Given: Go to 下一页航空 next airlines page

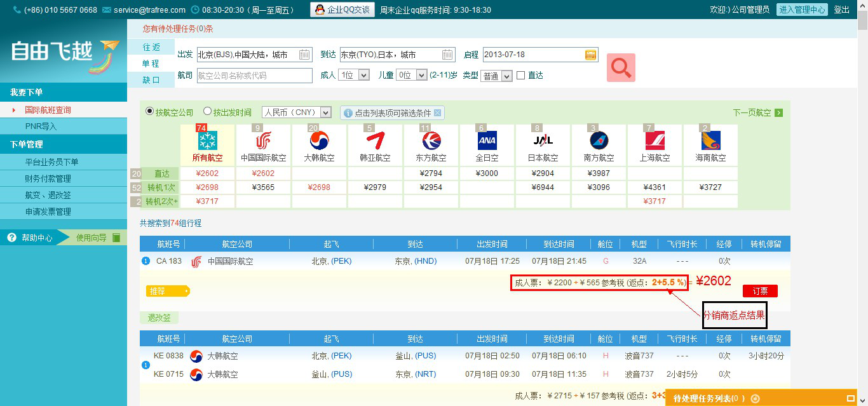Looking at the screenshot, I should (757, 112).
